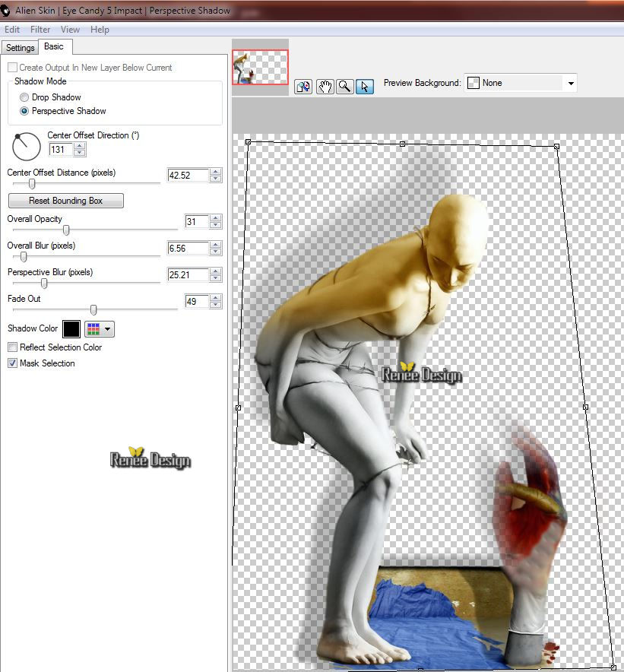
Task: Click the Overall Opacity field showing 31
Action: pos(196,221)
